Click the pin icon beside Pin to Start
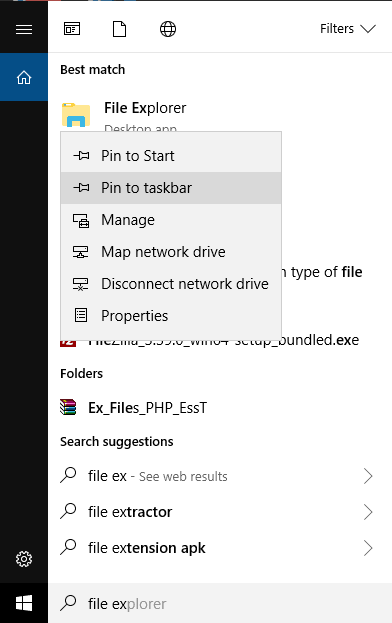The height and width of the screenshot is (623, 392). (81, 156)
